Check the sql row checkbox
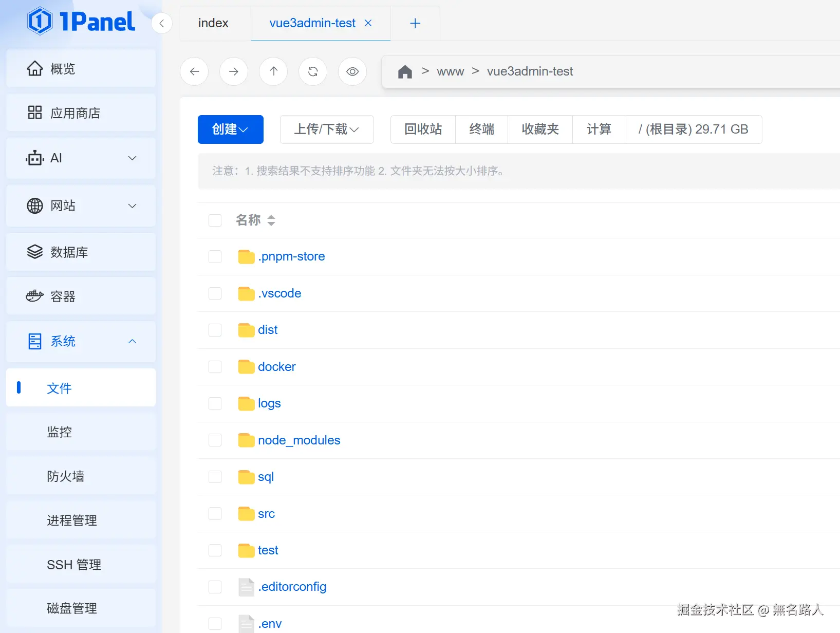Image resolution: width=840 pixels, height=633 pixels. click(x=215, y=477)
